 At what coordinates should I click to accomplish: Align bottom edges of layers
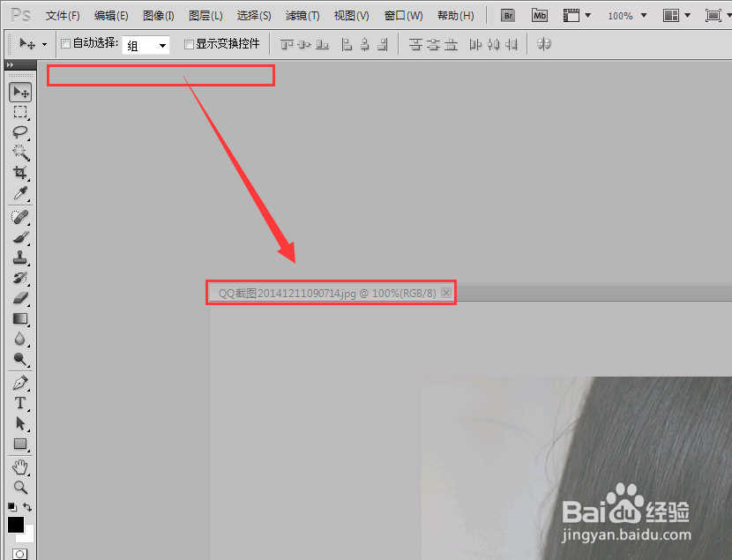pyautogui.click(x=322, y=44)
